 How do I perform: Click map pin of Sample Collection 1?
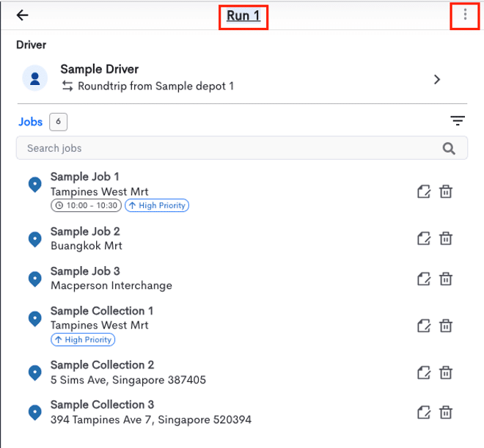point(35,319)
